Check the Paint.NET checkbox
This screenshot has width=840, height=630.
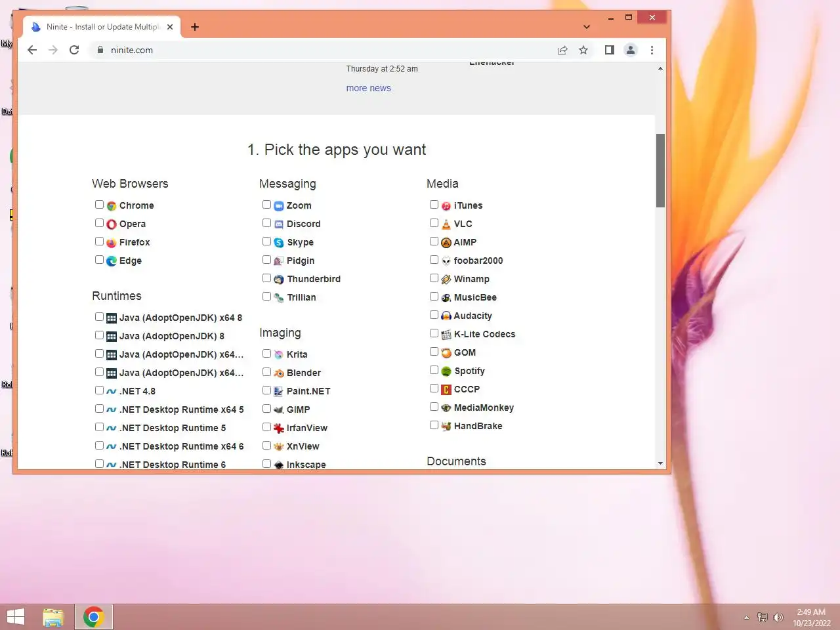(x=266, y=390)
